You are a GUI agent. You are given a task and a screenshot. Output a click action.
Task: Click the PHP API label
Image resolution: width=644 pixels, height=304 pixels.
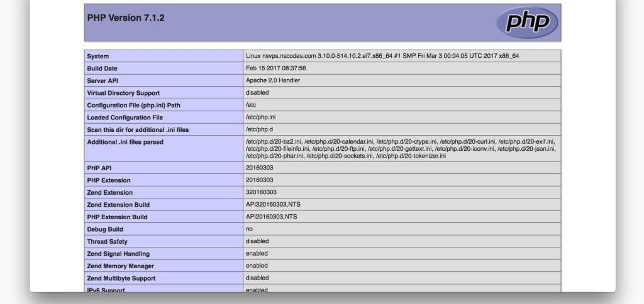pos(99,168)
